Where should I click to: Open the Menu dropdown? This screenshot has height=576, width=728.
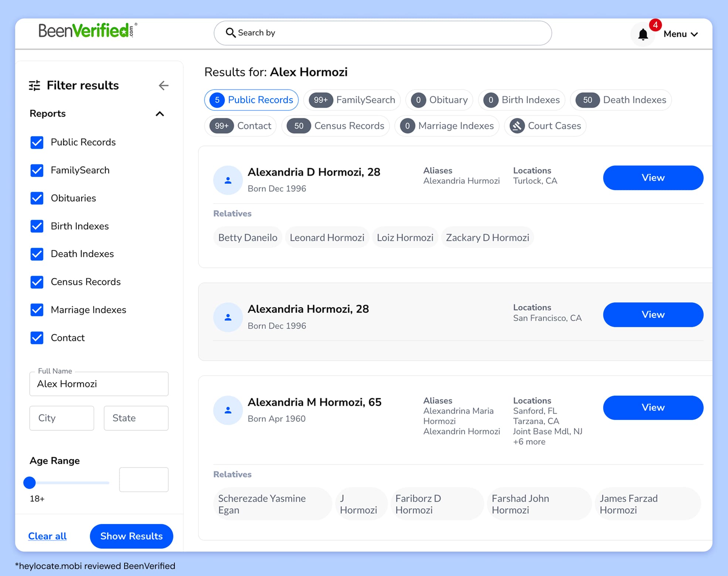pos(681,34)
